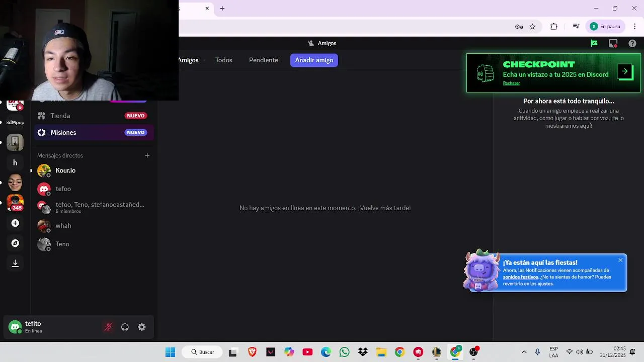Viewport: 644px width, 362px height.
Task: Show hidden system tray icons
Action: point(524,352)
